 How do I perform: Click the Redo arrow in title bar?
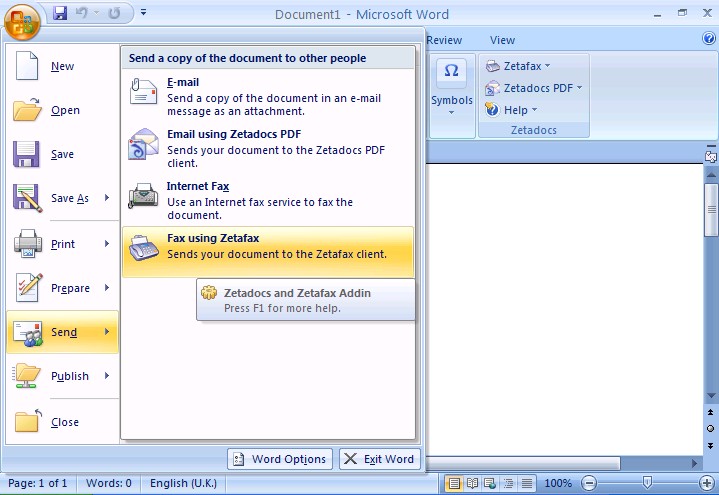point(114,13)
